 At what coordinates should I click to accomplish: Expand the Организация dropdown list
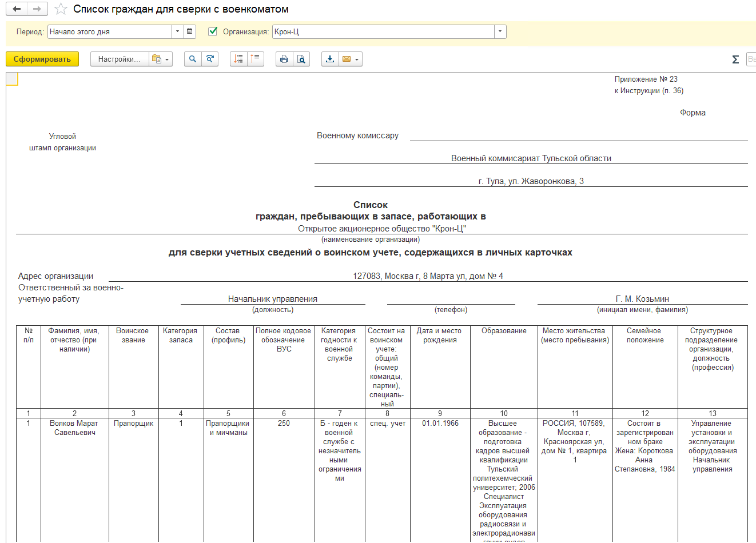pyautogui.click(x=500, y=32)
